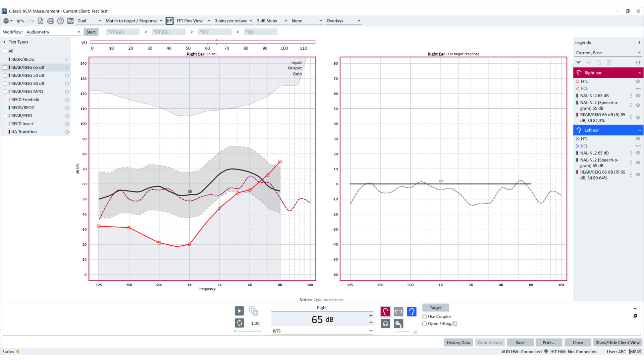Open Help question mark icon
Viewport: 644px width, 362px height.
60,21
